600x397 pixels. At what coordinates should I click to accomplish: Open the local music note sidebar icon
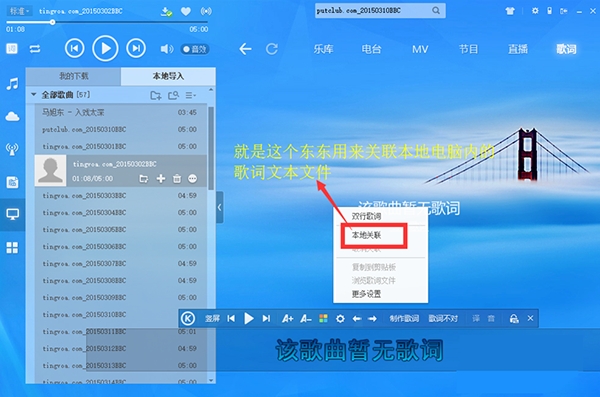pos(12,84)
